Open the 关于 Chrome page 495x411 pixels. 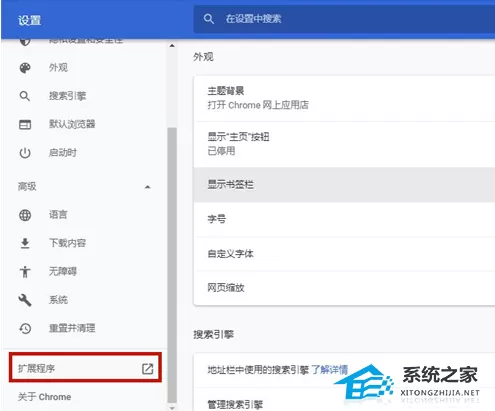tap(44, 397)
